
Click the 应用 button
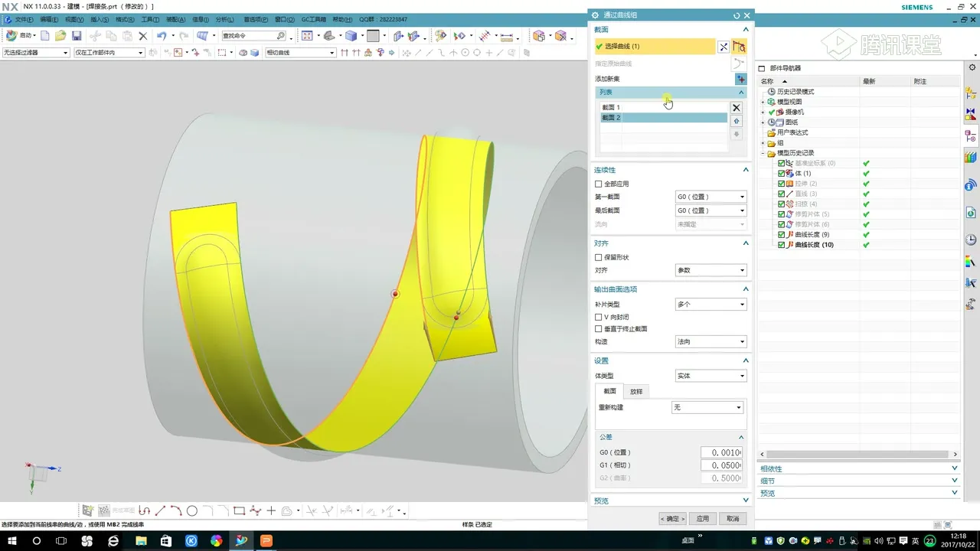coord(703,519)
